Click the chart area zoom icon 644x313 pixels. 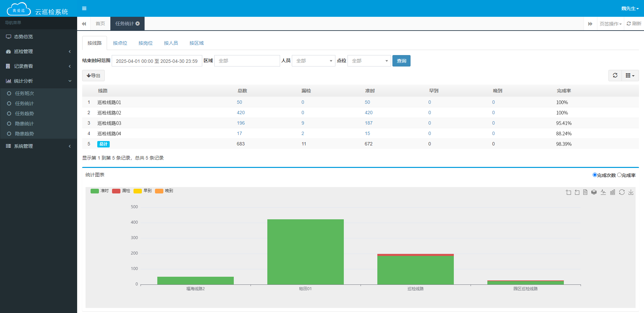[568, 192]
